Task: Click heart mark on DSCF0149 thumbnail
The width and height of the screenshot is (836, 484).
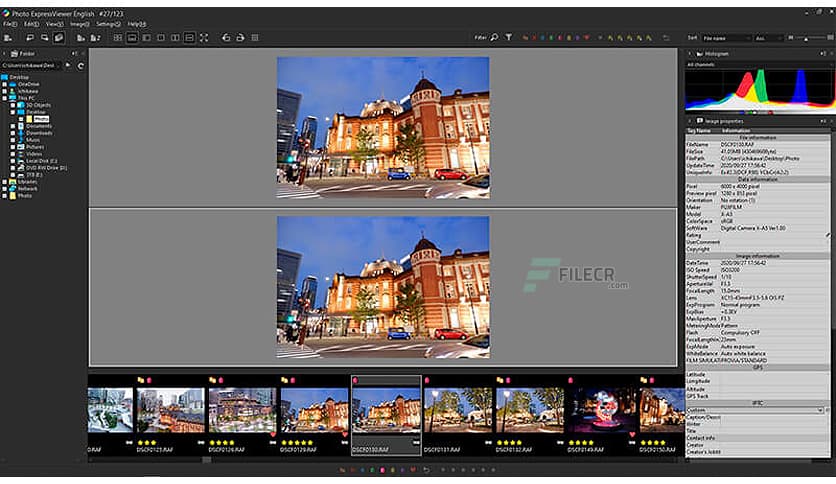Action: (x=632, y=434)
